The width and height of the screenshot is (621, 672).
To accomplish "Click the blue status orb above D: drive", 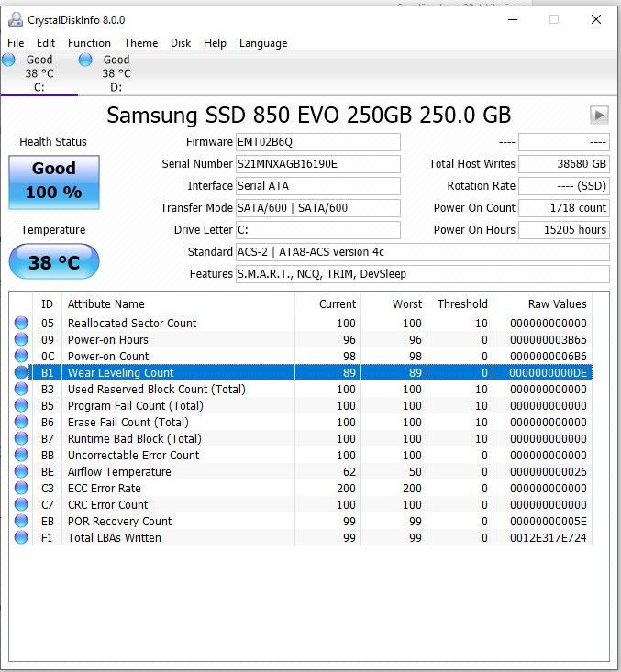I will [x=85, y=60].
